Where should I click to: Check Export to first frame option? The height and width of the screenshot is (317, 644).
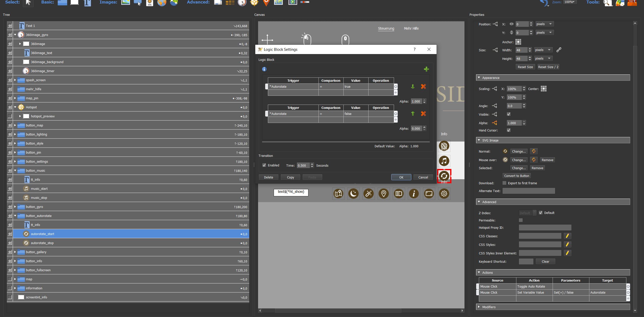click(504, 183)
